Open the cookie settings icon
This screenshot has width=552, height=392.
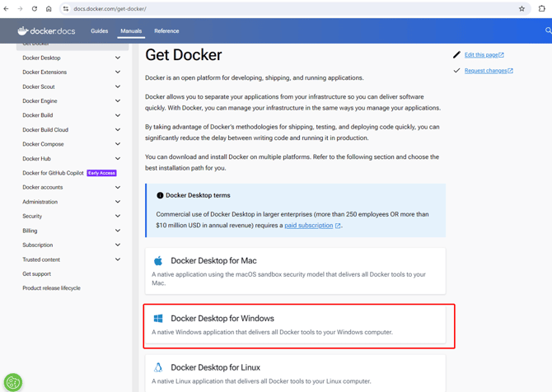(13, 381)
